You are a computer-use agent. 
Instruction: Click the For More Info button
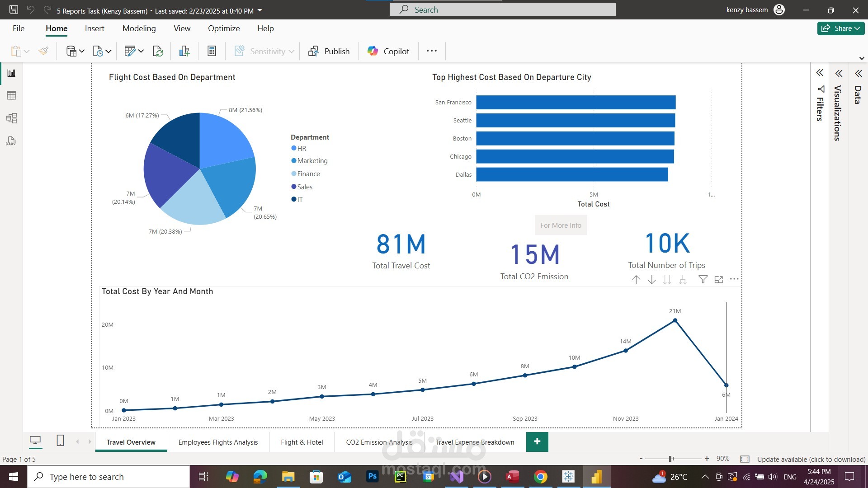(x=561, y=225)
